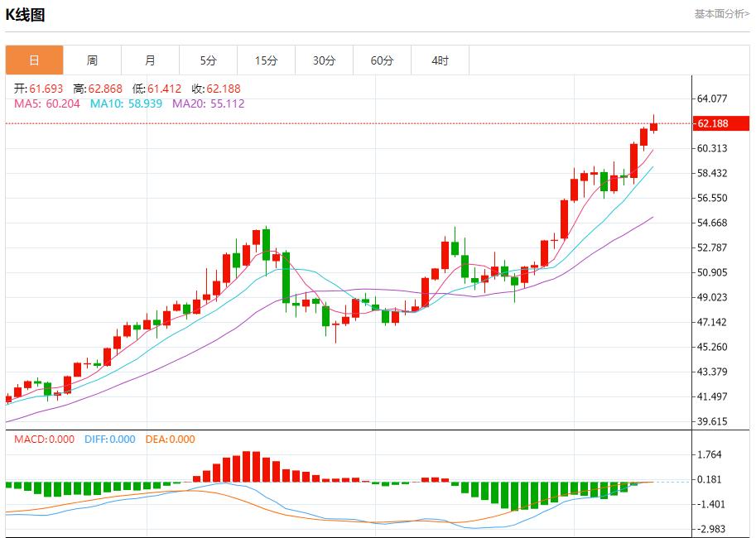Click the MA10 indicator label
The height and width of the screenshot is (538, 756).
126,103
